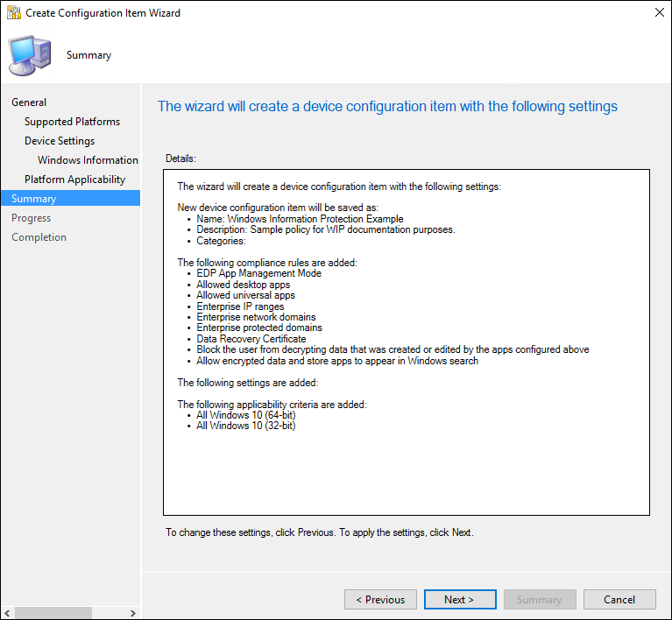Cancel the wizard

pyautogui.click(x=619, y=600)
